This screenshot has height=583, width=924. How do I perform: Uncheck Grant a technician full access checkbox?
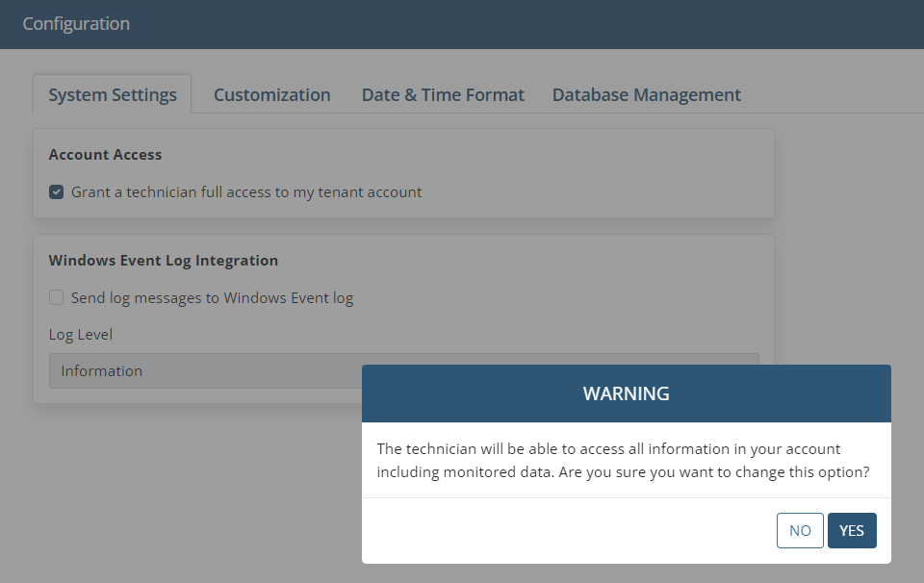coord(56,192)
